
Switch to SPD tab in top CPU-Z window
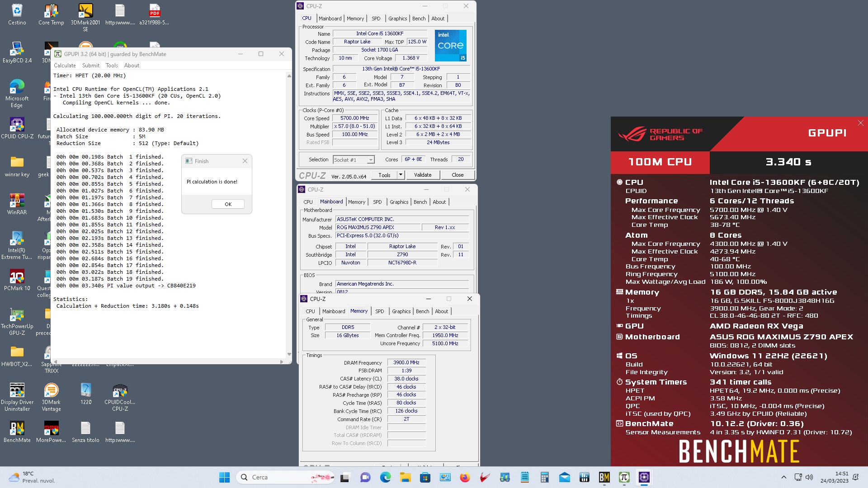376,19
